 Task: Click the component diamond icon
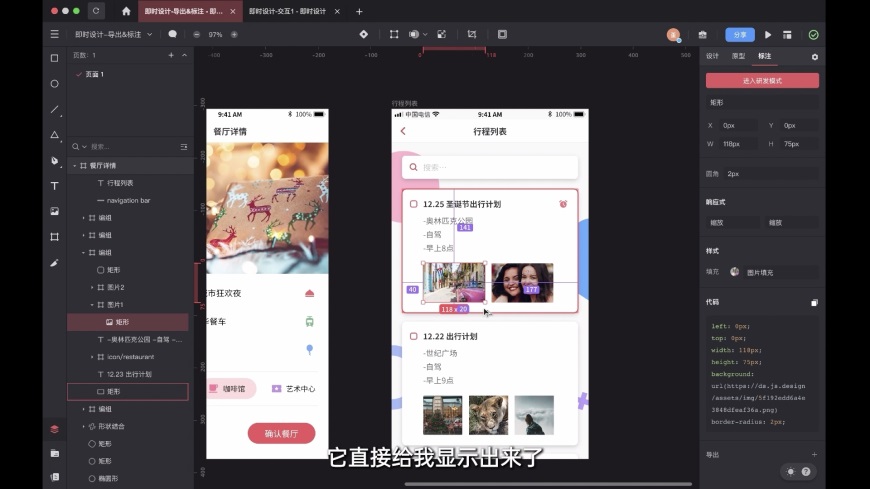(363, 34)
